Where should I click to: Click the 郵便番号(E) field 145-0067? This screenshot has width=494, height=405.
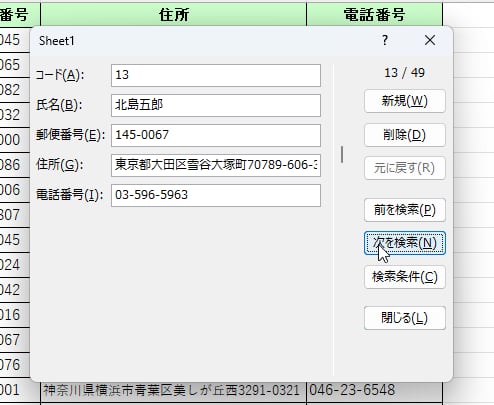(216, 135)
